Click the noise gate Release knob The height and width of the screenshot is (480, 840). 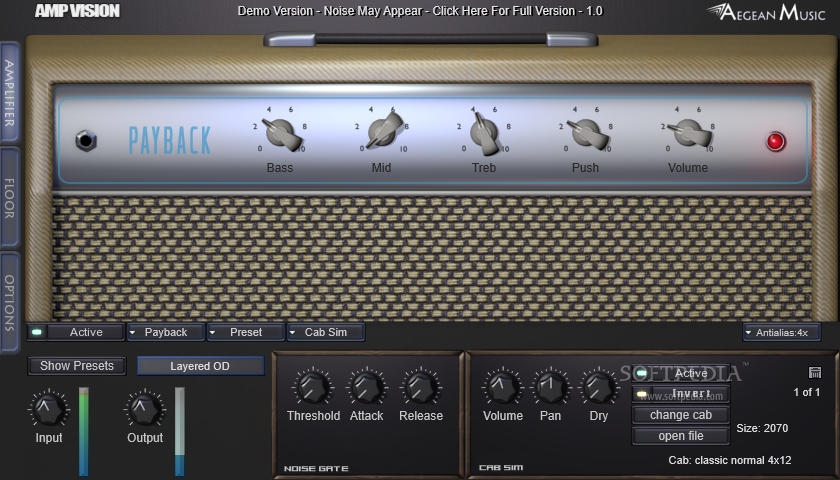pyautogui.click(x=421, y=387)
